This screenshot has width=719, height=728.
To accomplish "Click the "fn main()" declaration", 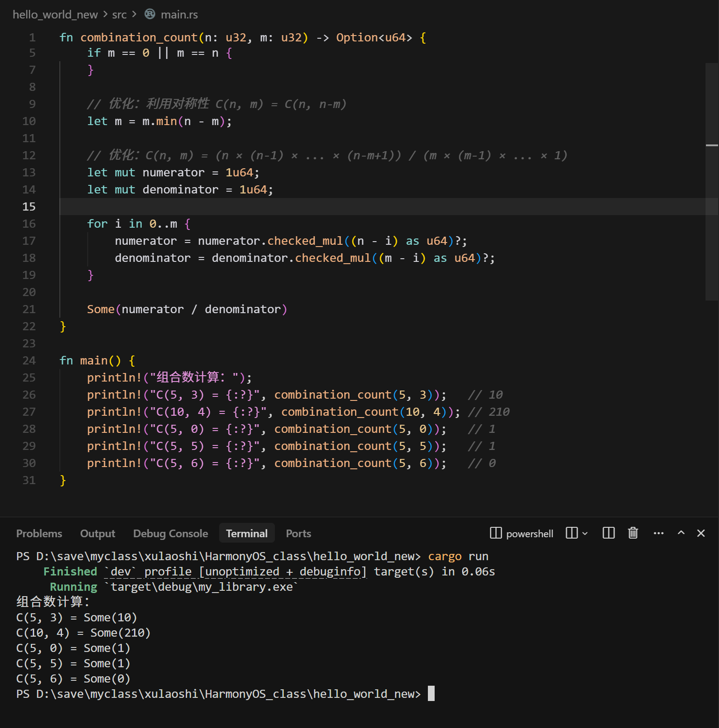I will (x=90, y=360).
